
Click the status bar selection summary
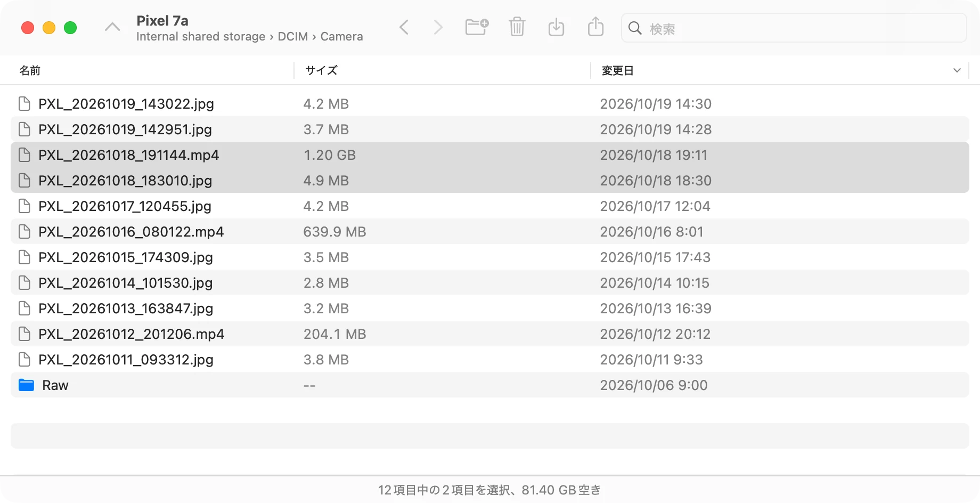pyautogui.click(x=489, y=490)
